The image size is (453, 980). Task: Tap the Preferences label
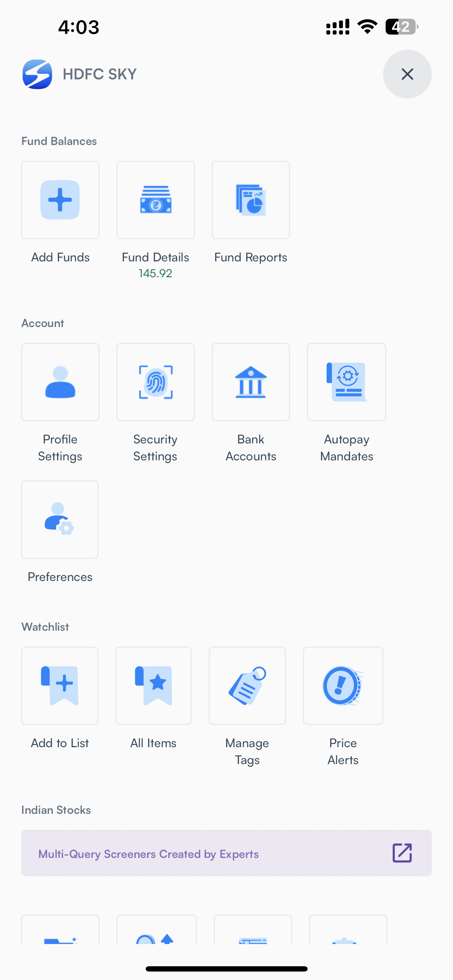tap(60, 577)
